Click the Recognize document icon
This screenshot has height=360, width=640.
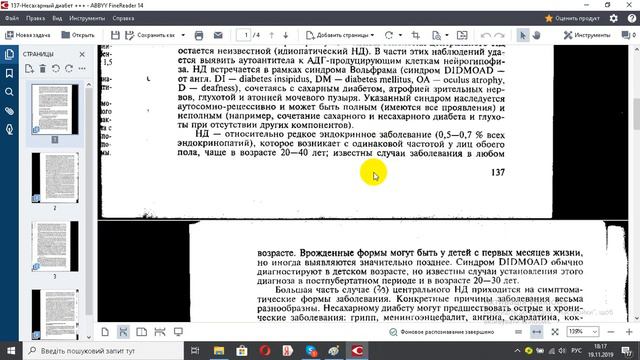click(436, 35)
